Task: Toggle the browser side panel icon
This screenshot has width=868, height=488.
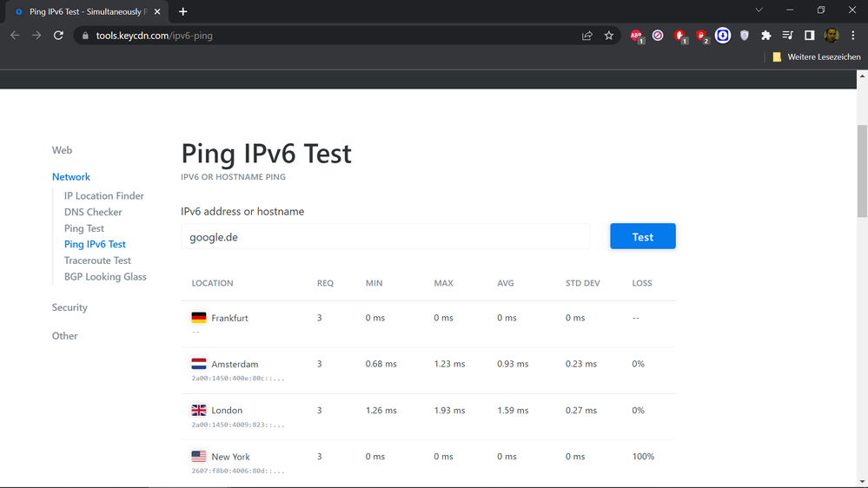Action: pos(809,36)
